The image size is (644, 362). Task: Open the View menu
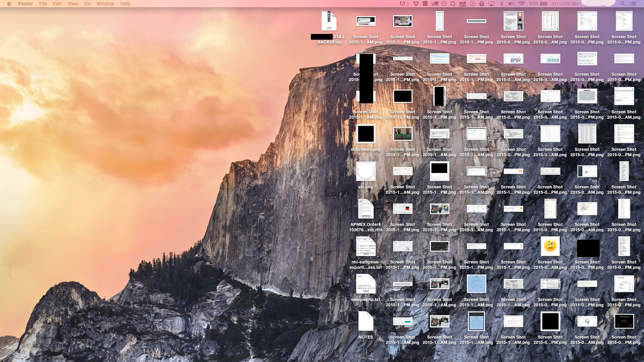pos(73,4)
